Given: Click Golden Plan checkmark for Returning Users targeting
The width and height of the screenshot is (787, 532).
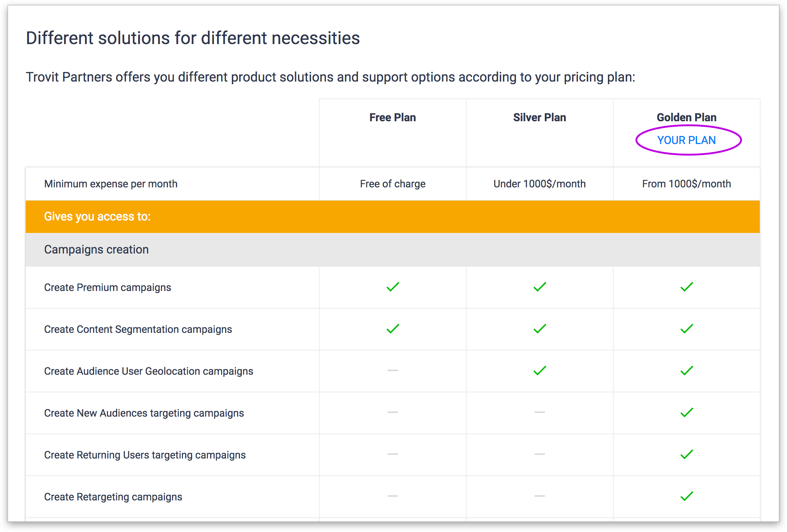Looking at the screenshot, I should [x=686, y=454].
